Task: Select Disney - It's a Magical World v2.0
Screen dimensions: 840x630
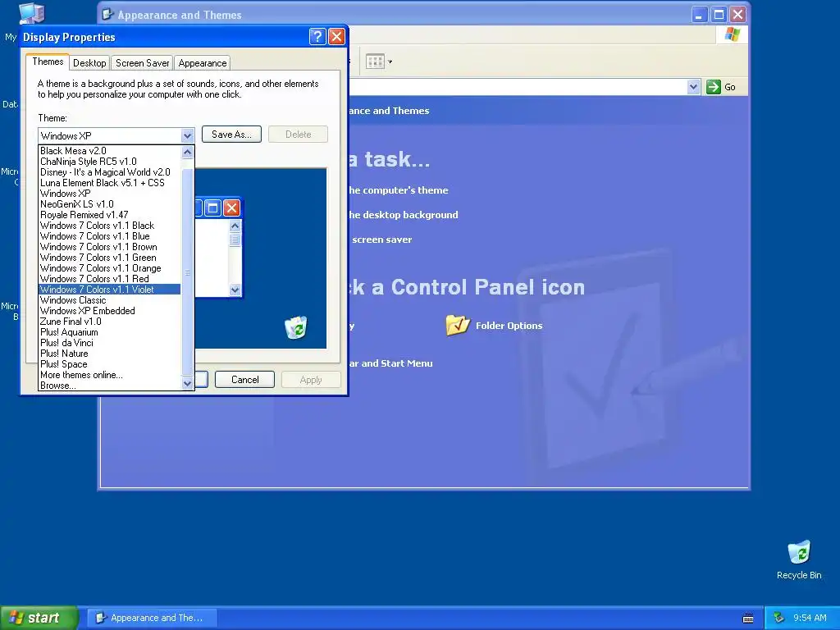Action: 110,172
